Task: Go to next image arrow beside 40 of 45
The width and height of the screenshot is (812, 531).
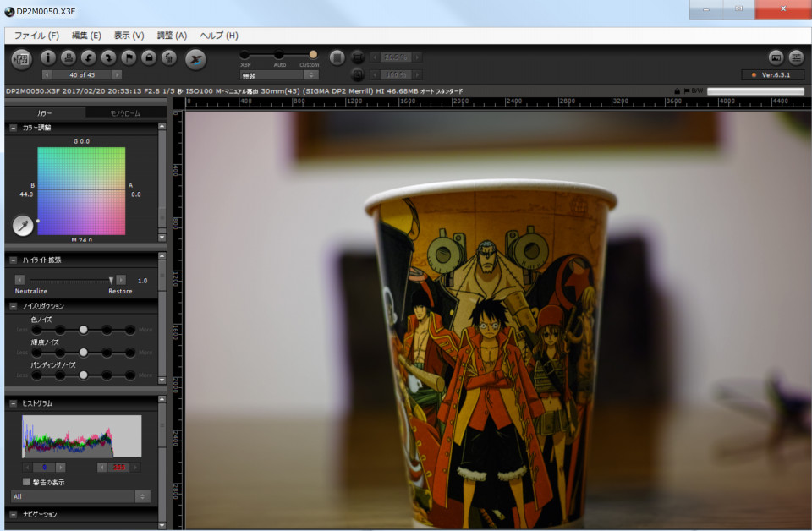Action: pos(118,75)
